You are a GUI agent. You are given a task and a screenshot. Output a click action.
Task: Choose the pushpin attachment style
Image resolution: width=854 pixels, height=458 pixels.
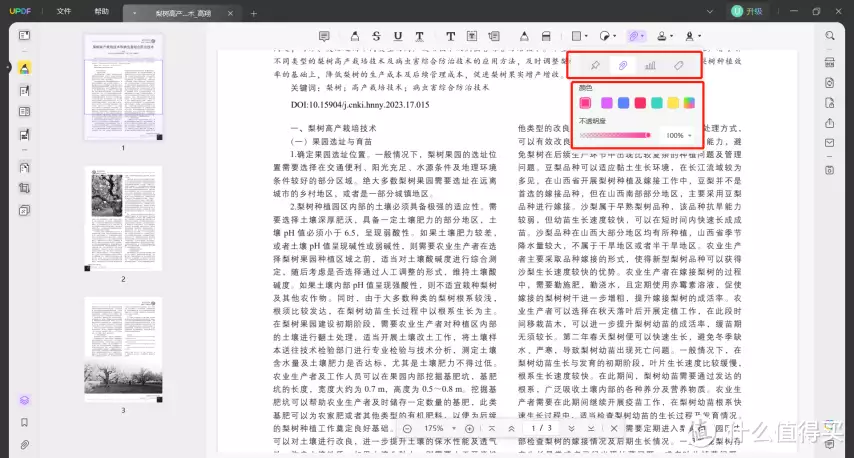[x=595, y=66]
